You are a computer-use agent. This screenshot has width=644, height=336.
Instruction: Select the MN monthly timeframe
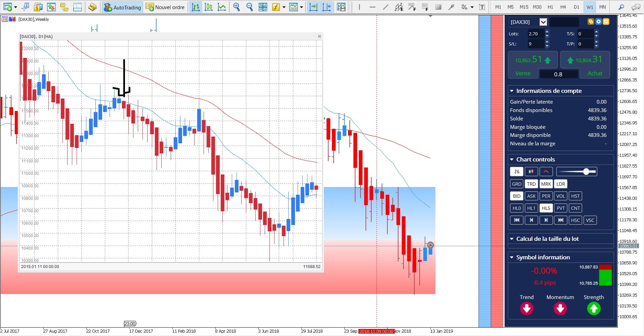tap(603, 7)
